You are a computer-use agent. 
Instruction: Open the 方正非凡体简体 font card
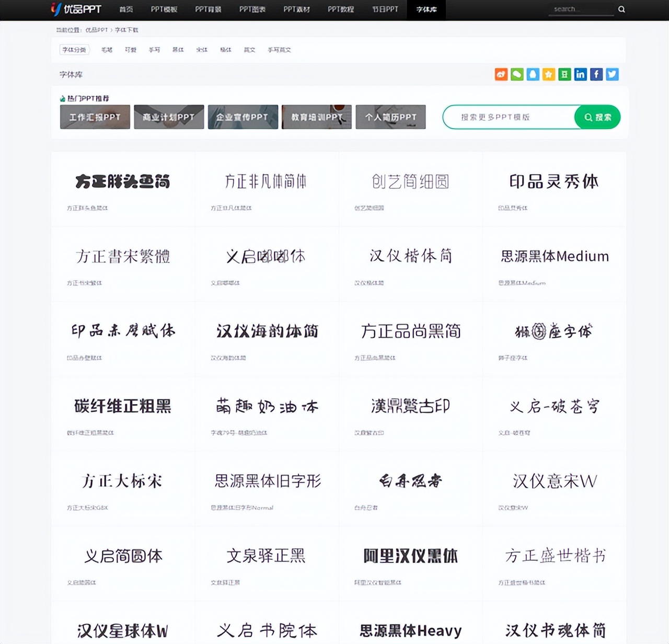(x=267, y=189)
